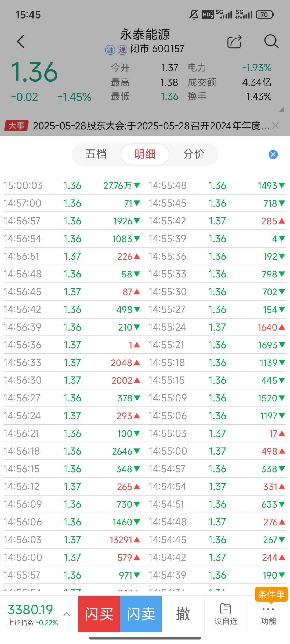Tap the 电力 sector label
Viewport: 290px width, 644px height.
(197, 68)
